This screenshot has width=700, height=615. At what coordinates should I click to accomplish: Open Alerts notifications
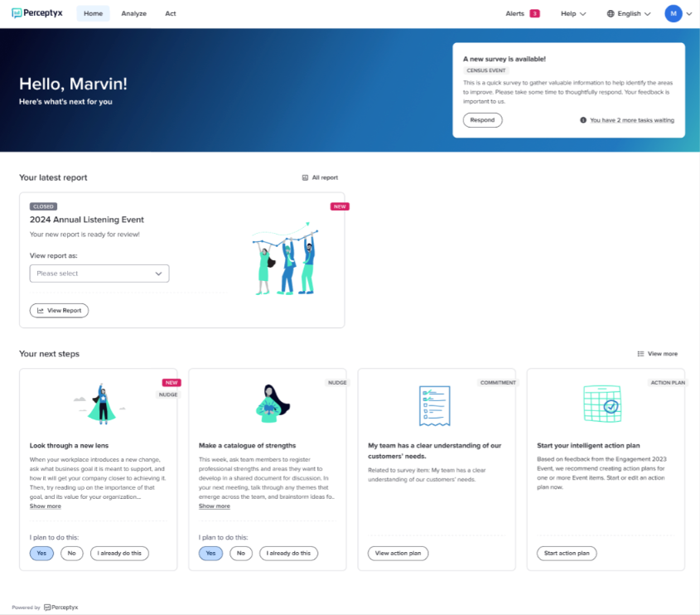coord(514,13)
